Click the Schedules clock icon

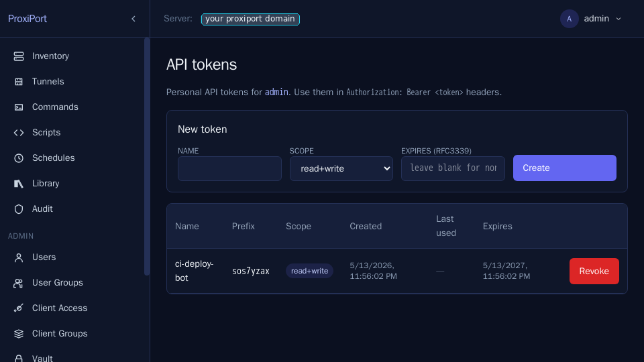point(19,158)
